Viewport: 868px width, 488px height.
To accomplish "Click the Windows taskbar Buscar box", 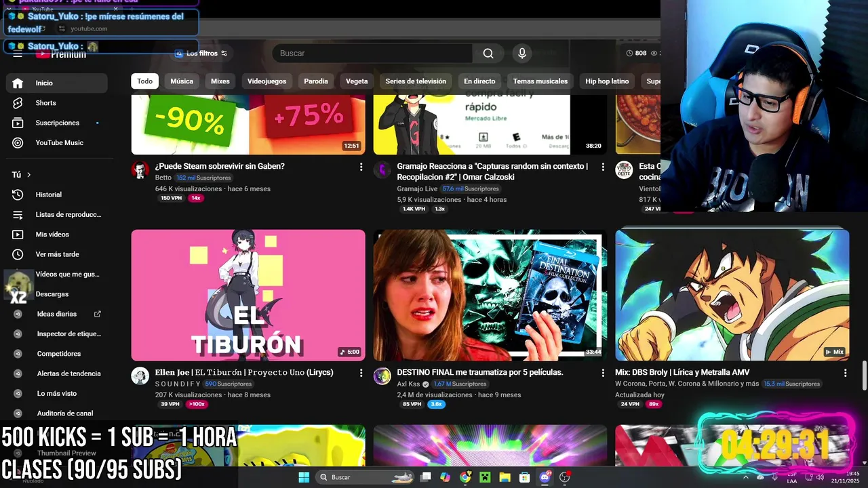I will coord(365,477).
